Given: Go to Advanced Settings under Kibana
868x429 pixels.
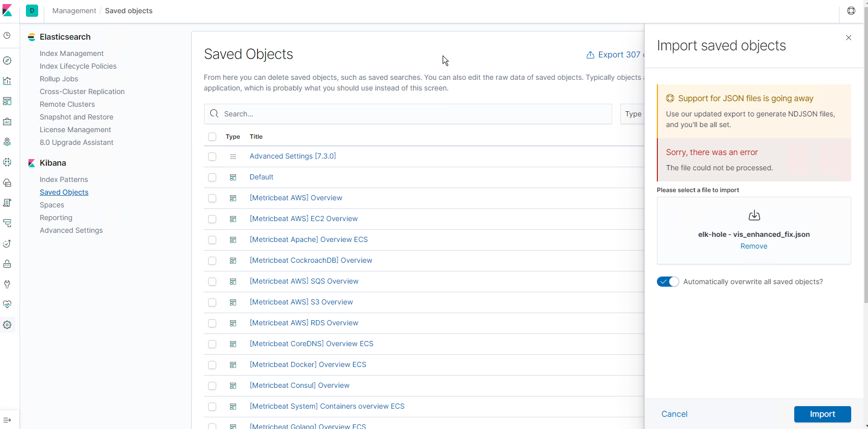Looking at the screenshot, I should [x=71, y=230].
